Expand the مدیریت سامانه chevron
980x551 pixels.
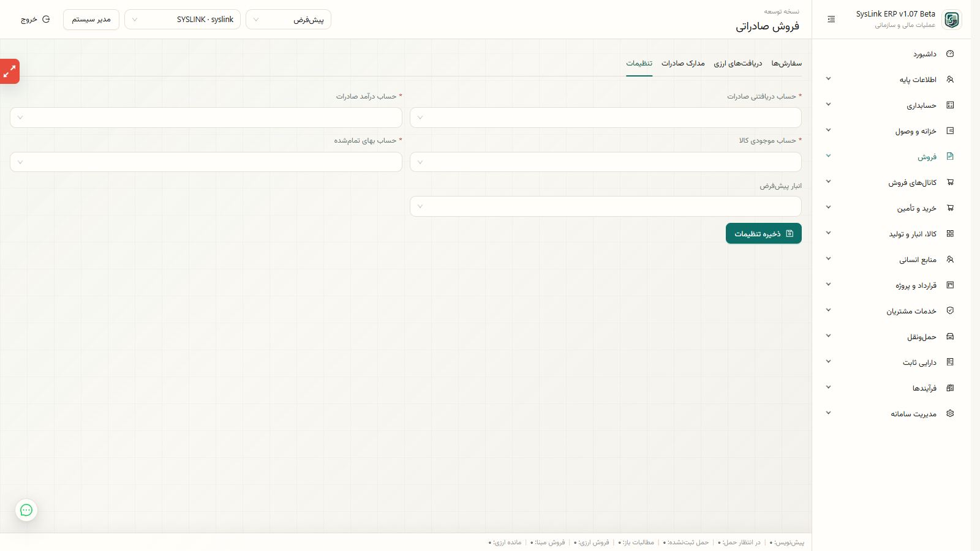(x=828, y=413)
